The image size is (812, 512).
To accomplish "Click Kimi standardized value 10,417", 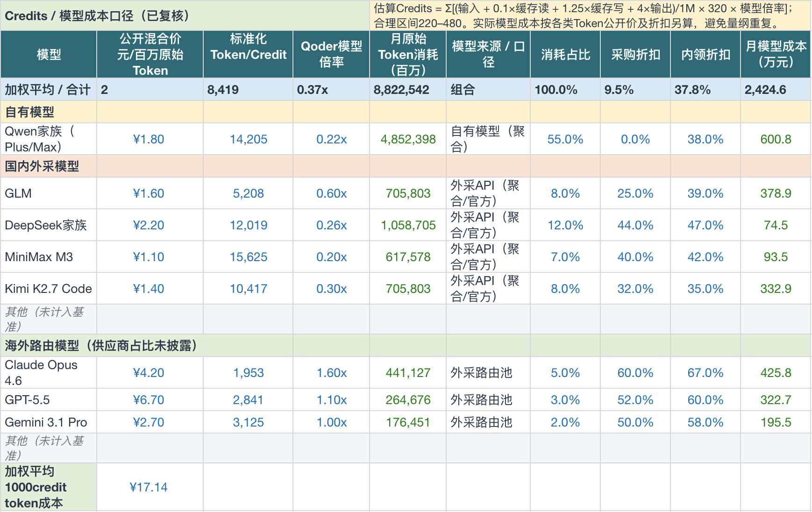I will [x=248, y=289].
